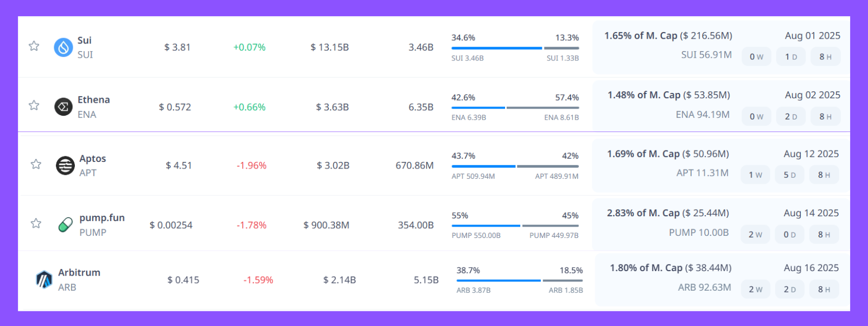The width and height of the screenshot is (868, 326).
Task: Click the Arbitrum 8 H countdown badge
Action: click(824, 290)
